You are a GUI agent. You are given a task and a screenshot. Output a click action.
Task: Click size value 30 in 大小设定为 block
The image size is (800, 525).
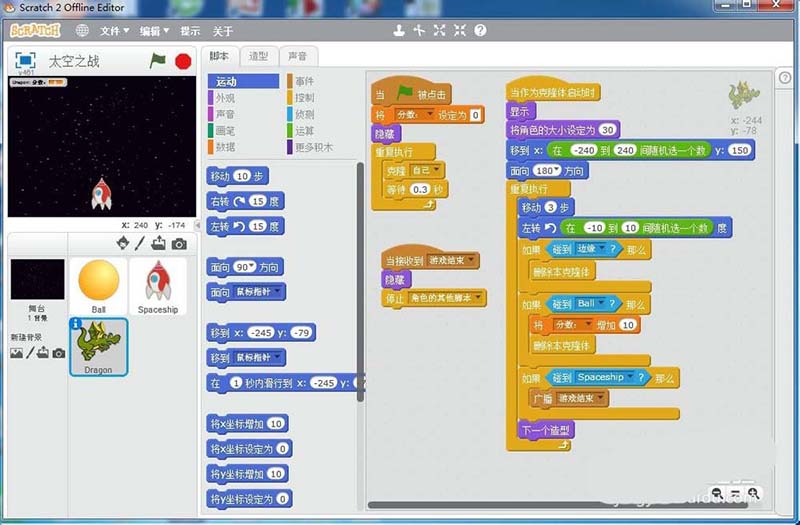[x=607, y=130]
